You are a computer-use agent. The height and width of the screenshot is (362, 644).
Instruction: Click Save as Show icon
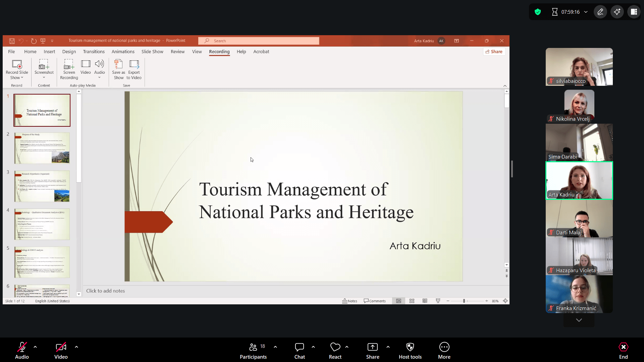[118, 64]
